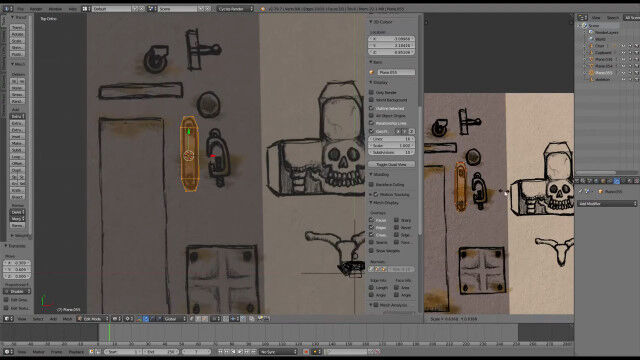Open the All Scenes outliner filter dropdown
Viewport: 640px width, 360px height.
coord(632,18)
